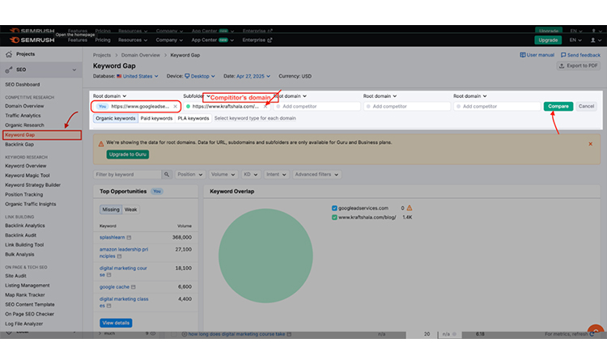Open the Projects home icon

point(9,54)
